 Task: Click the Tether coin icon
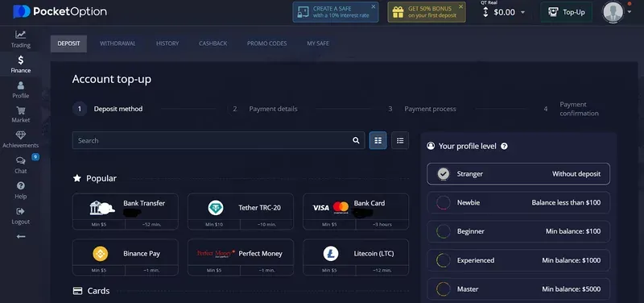coord(216,208)
